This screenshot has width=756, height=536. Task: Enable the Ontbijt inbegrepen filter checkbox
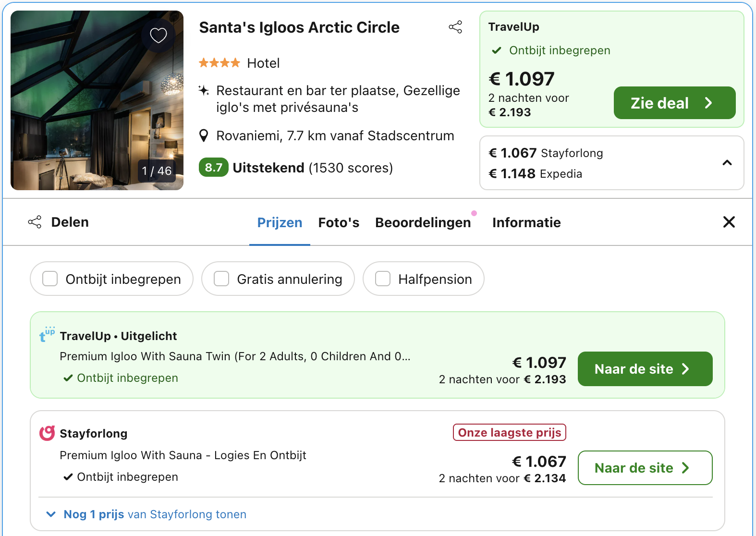[50, 279]
